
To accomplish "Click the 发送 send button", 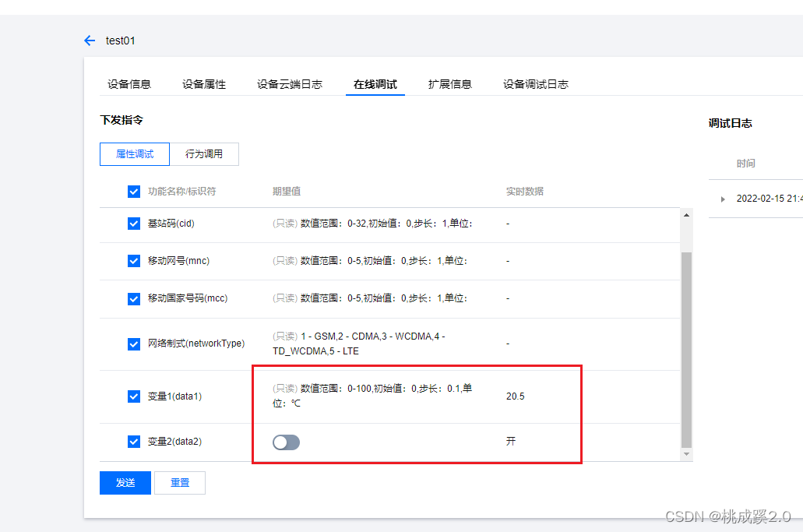I will (x=125, y=482).
